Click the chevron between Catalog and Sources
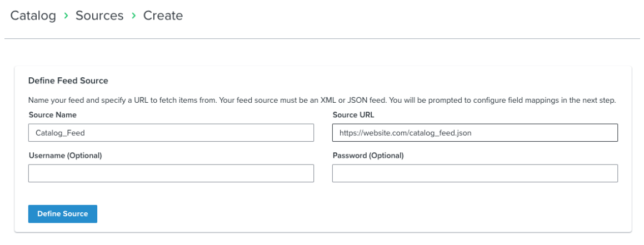644x245 pixels. 66,16
